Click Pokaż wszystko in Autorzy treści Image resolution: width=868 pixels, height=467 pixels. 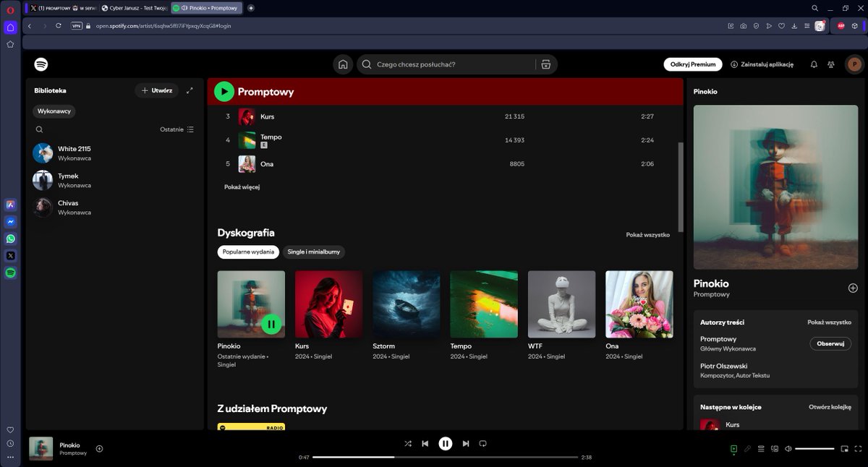coord(829,322)
